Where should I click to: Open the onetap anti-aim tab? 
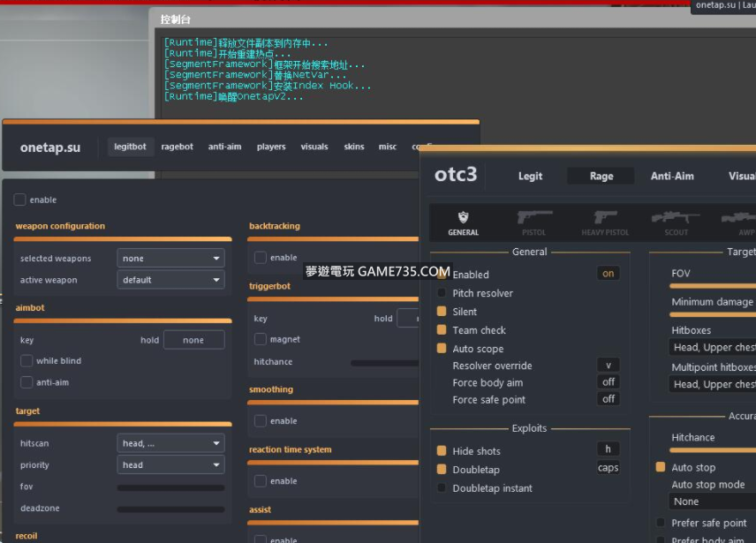pos(224,147)
